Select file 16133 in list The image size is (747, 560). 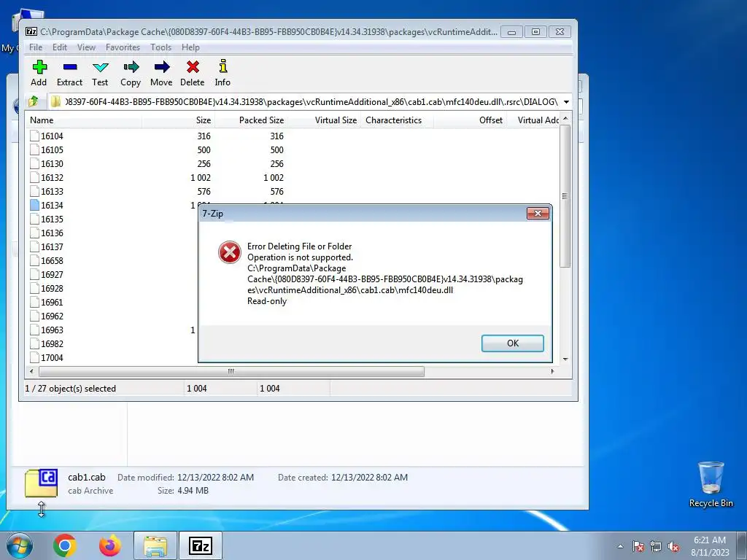click(x=52, y=192)
